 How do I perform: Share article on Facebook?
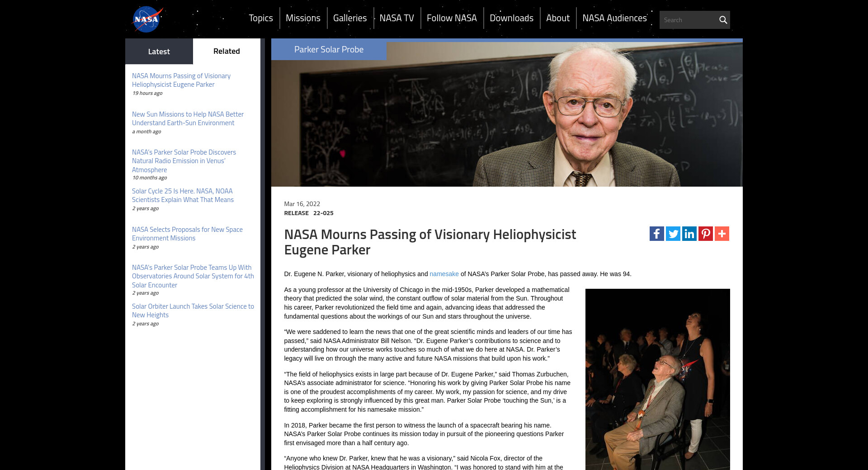[656, 234]
